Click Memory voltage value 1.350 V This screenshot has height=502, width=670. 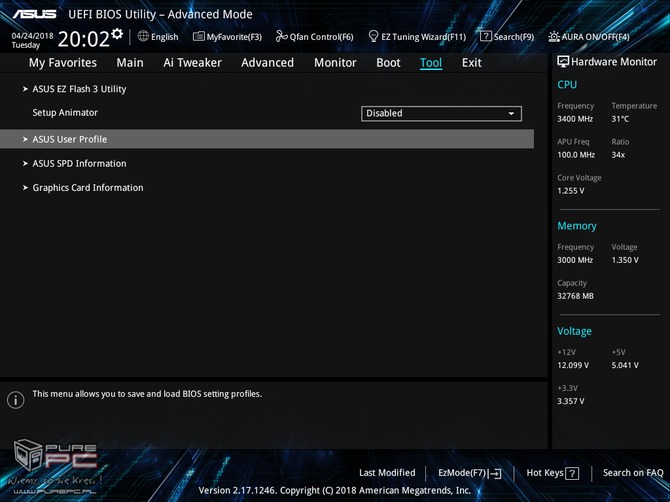tap(625, 260)
